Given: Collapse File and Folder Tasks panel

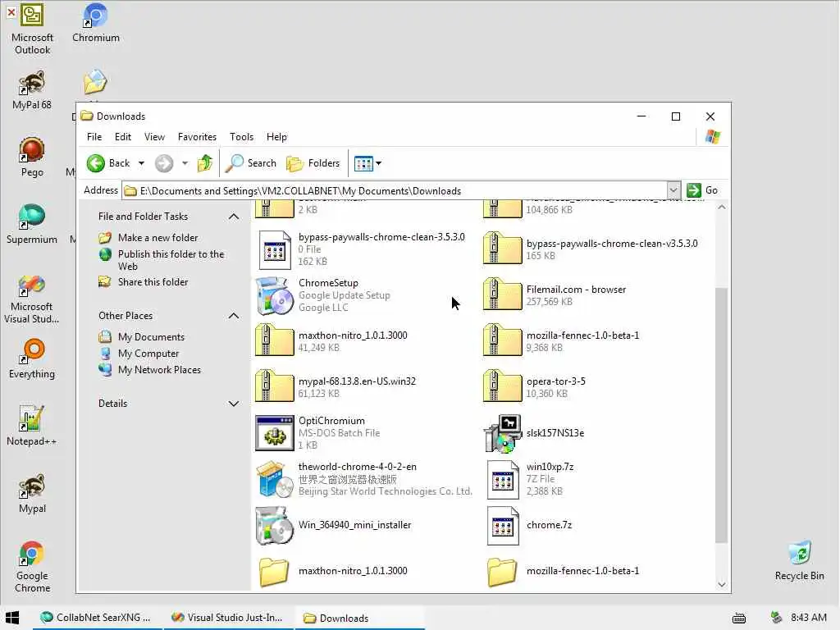Looking at the screenshot, I should 234,217.
